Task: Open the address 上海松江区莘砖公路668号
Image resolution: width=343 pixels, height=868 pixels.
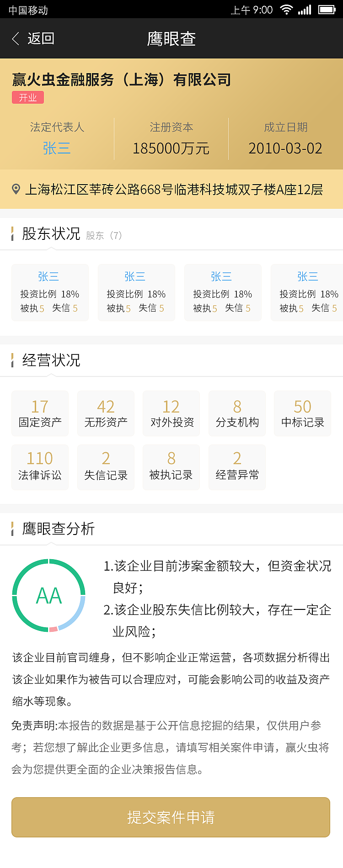Action: click(174, 189)
